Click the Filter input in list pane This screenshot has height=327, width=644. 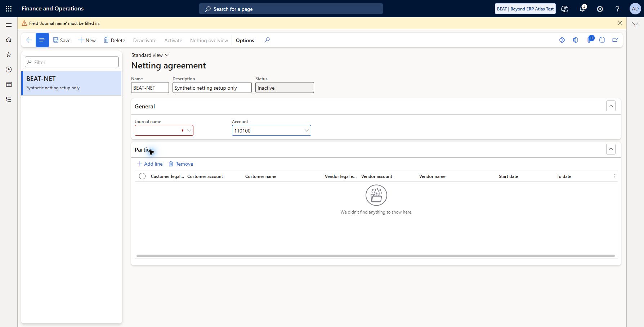click(x=72, y=62)
